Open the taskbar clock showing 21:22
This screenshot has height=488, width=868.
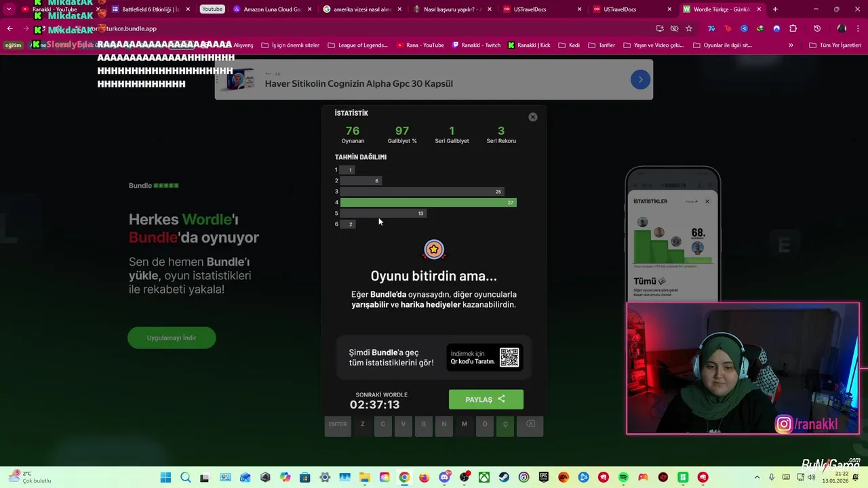(x=835, y=477)
